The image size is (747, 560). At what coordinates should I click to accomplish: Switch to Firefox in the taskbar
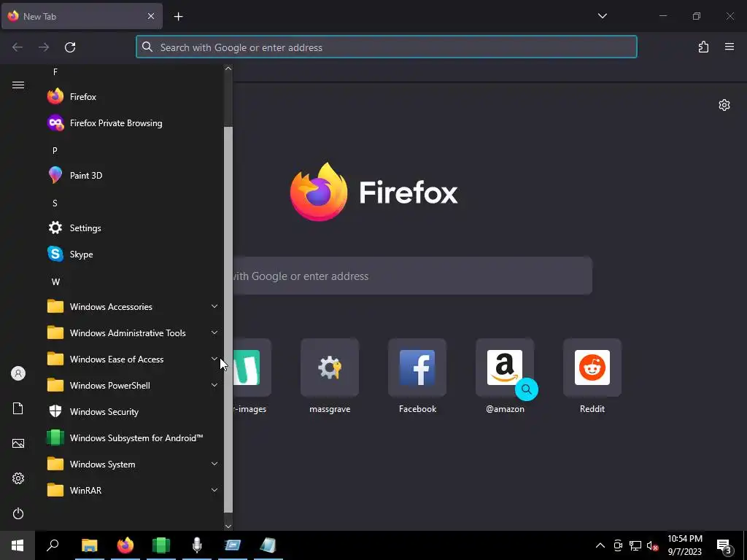click(x=125, y=545)
